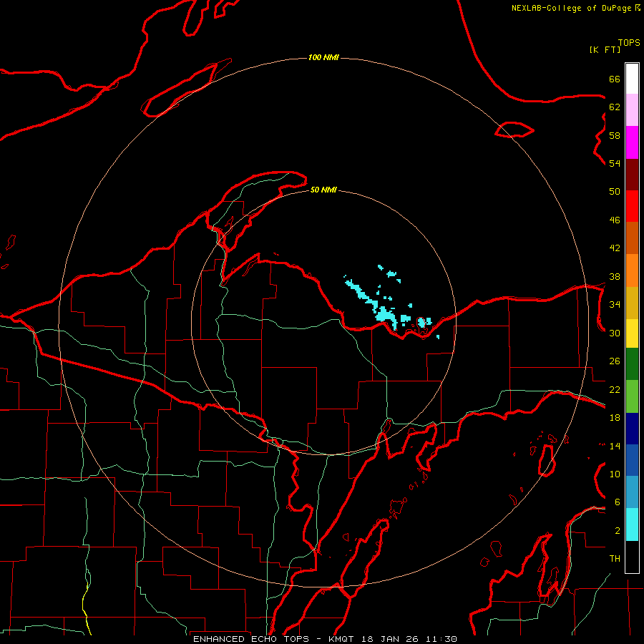The image size is (644, 644).
Task: Click the "2" scale label
Action: point(617,531)
